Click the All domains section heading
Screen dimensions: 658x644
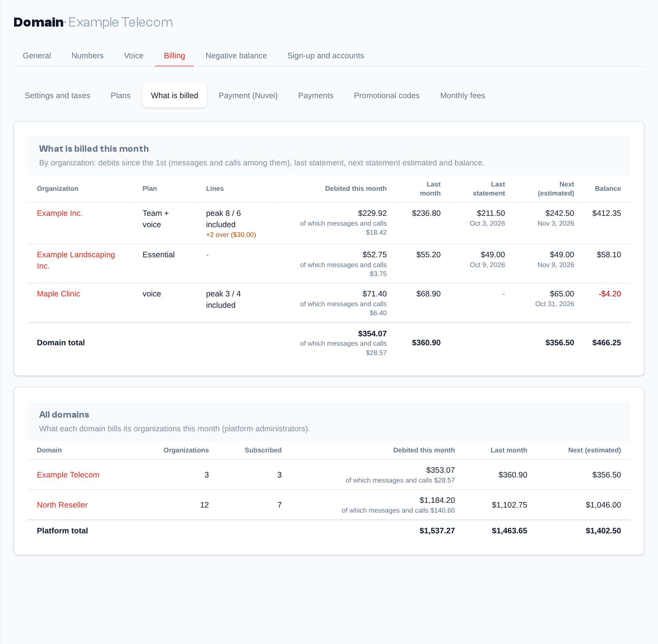point(64,414)
